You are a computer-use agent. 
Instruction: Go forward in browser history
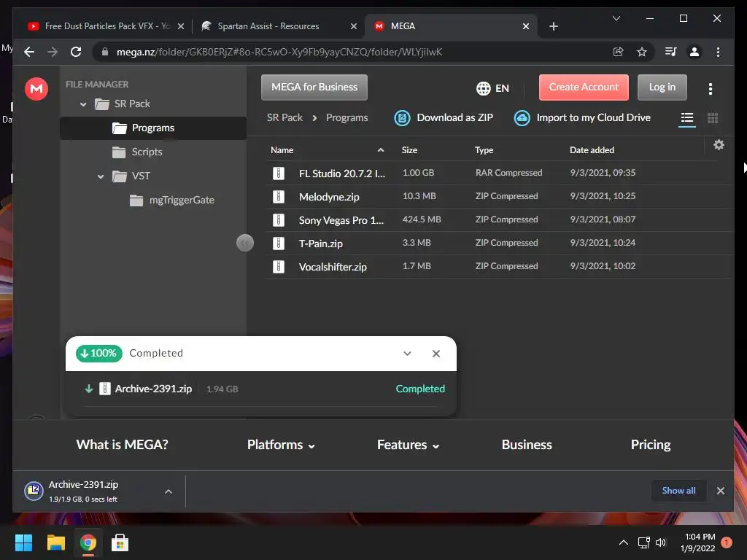pyautogui.click(x=53, y=52)
